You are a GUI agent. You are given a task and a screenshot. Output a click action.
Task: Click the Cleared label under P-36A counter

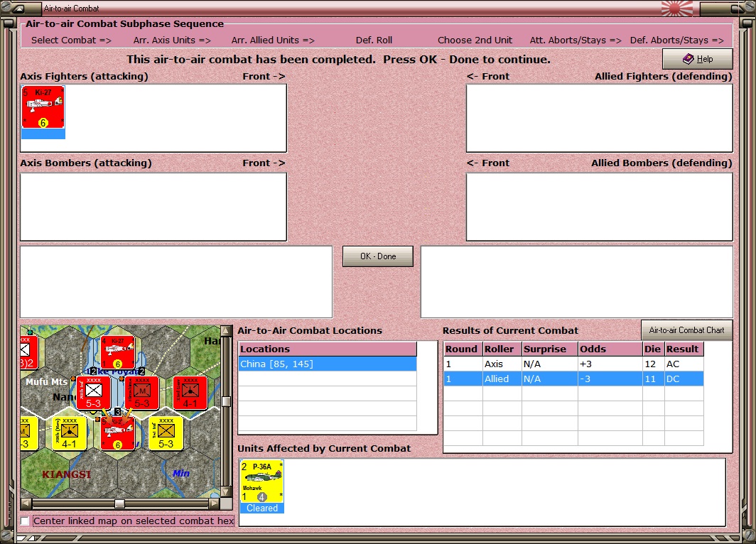tap(261, 508)
